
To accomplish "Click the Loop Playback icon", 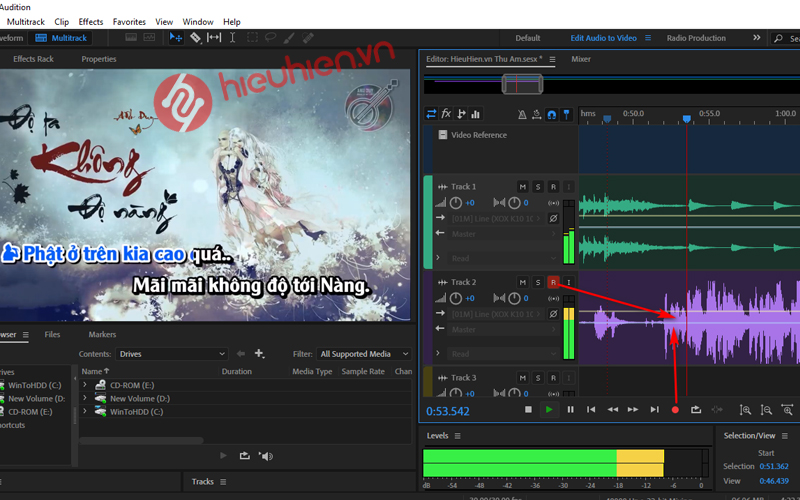I will tap(696, 410).
